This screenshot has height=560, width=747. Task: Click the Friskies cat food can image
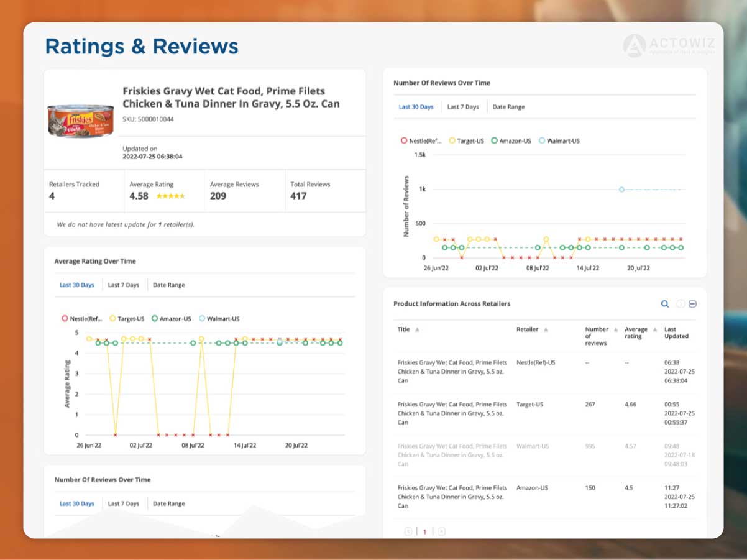click(x=81, y=121)
